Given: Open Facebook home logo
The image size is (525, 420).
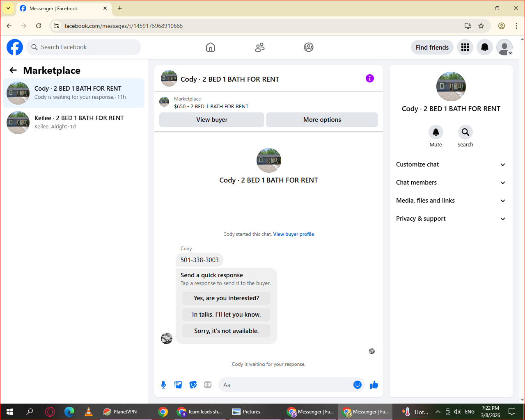Looking at the screenshot, I should (15, 47).
